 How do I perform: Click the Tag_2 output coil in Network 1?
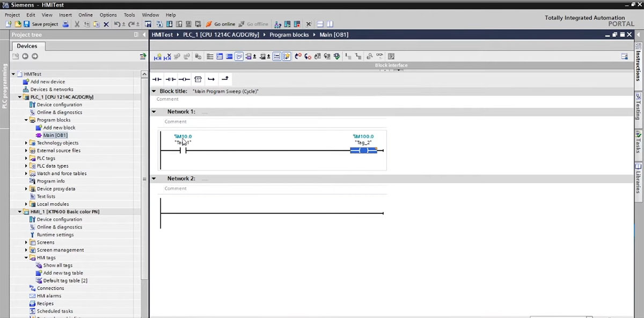[363, 151]
